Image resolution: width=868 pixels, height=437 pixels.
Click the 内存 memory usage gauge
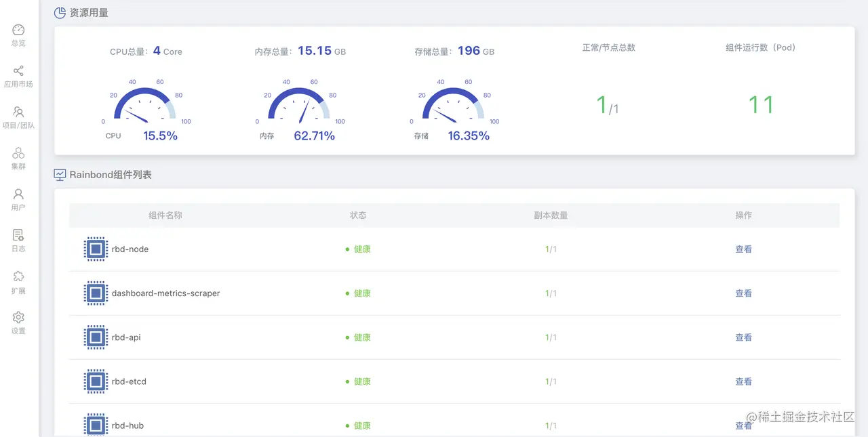299,103
